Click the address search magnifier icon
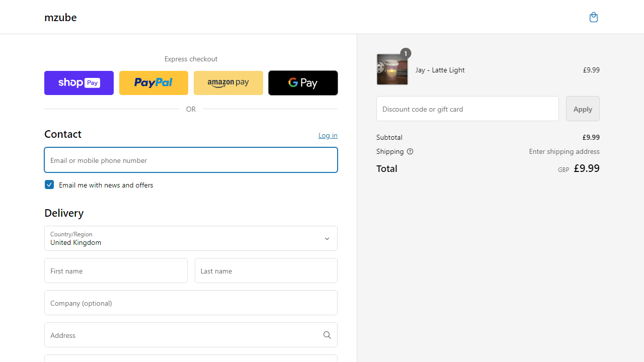The height and width of the screenshot is (362, 644). [327, 335]
